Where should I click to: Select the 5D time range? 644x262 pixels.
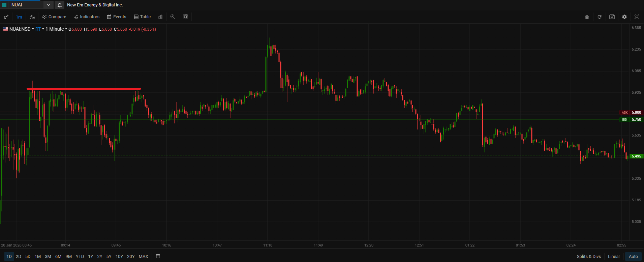point(28,257)
